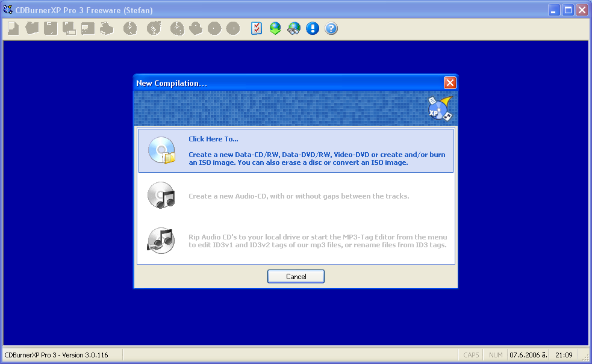Click the CDBurnerXP title bar app icon
592x364 pixels.
[x=8, y=10]
